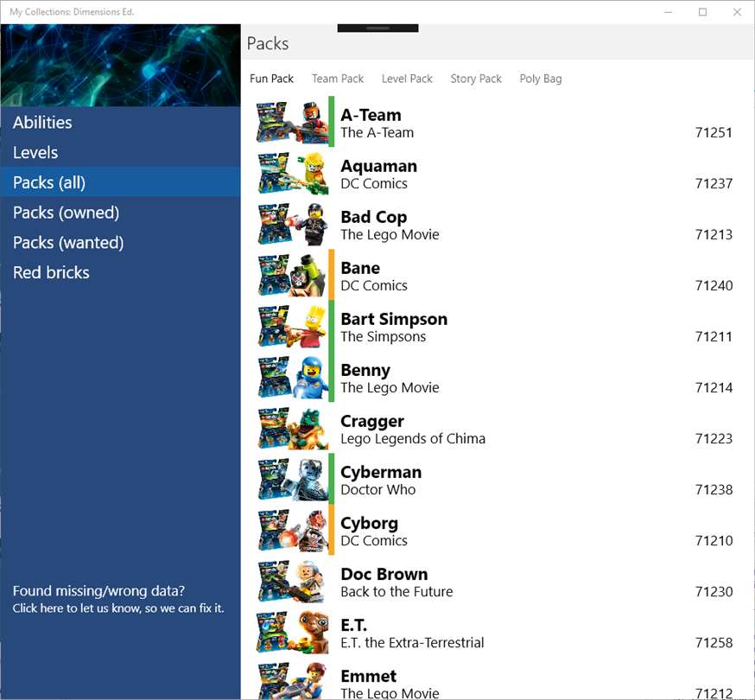Viewport: 755px width, 700px height.
Task: Switch to the Fun Pack tab
Action: tap(271, 79)
